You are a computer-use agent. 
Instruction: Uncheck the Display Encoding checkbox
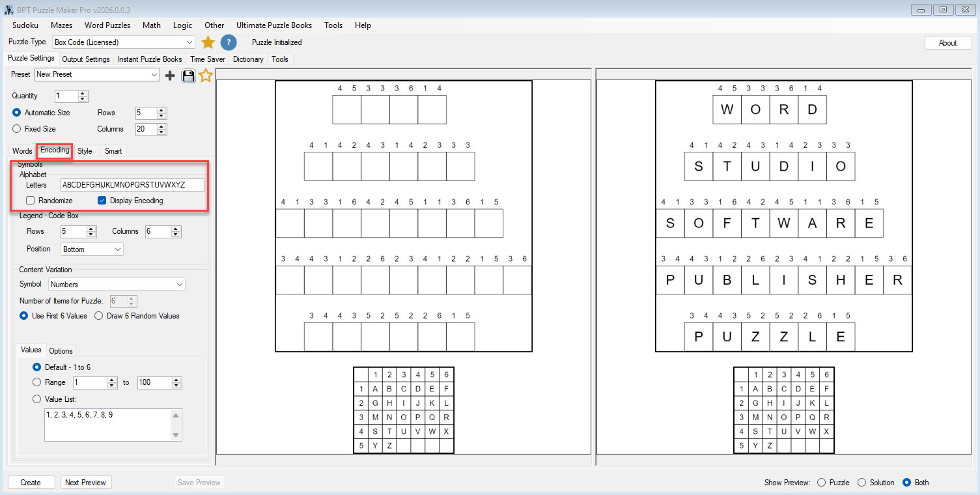pos(102,201)
